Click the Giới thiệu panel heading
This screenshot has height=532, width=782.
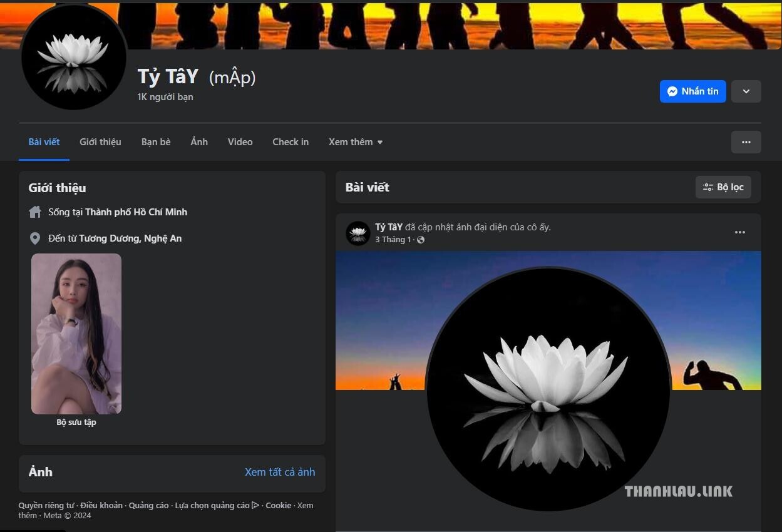(57, 188)
